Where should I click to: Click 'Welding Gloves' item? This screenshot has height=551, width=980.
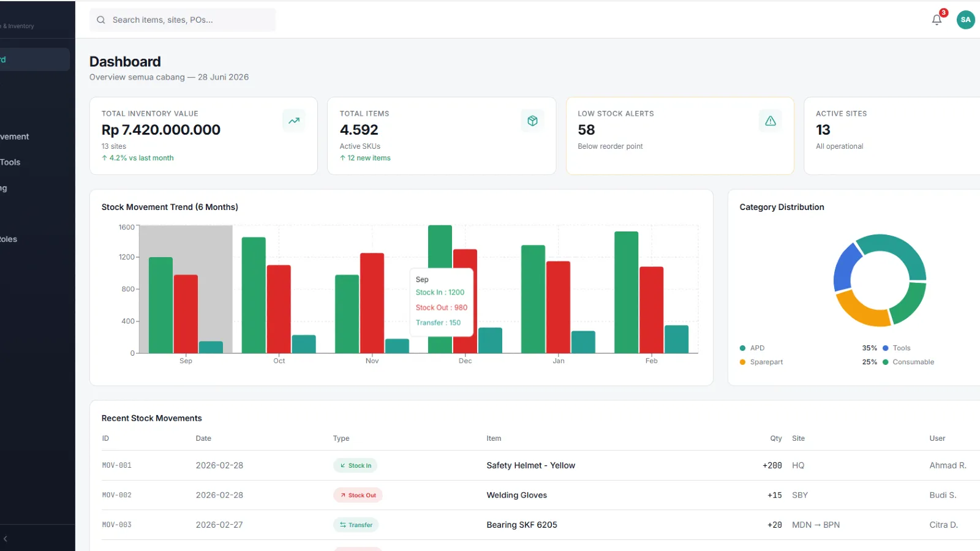click(517, 495)
